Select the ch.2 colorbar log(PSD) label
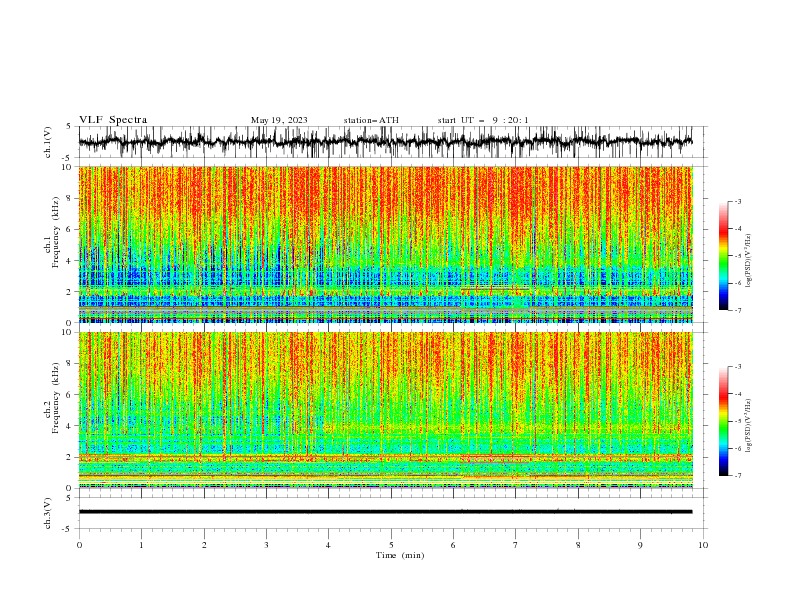This screenshot has width=792, height=612. coord(748,426)
